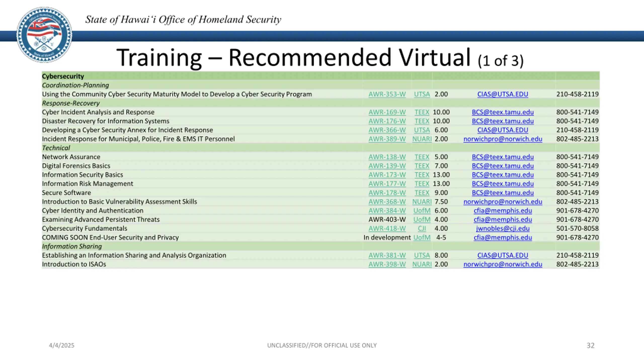Click BCS@teex.tamu.edu email for Network Assurance

[503, 157]
